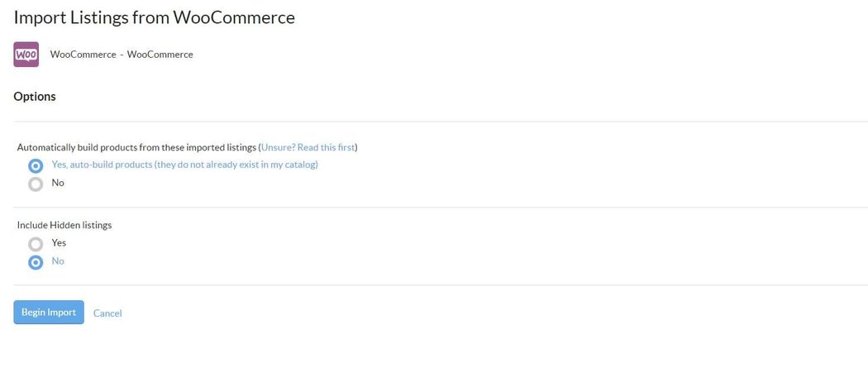This screenshot has height=382, width=868.
Task: Click the "Yes" label under Include Hidden listings
Action: click(x=59, y=243)
